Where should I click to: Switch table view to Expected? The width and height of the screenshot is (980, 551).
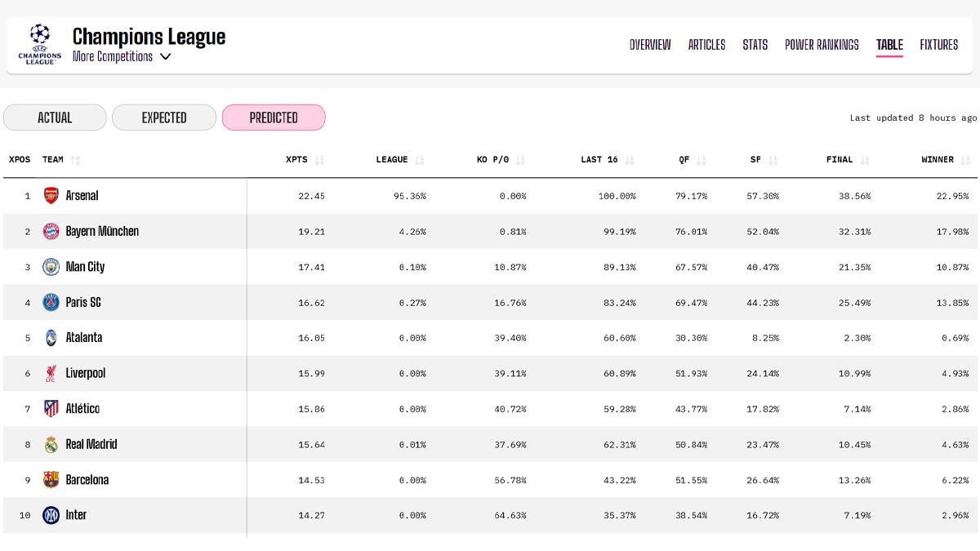click(164, 118)
